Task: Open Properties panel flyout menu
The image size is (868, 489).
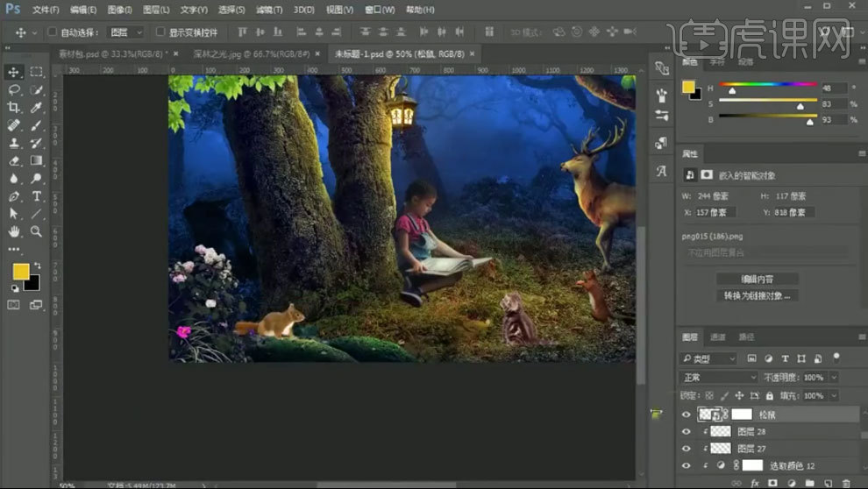Action: pos(861,153)
